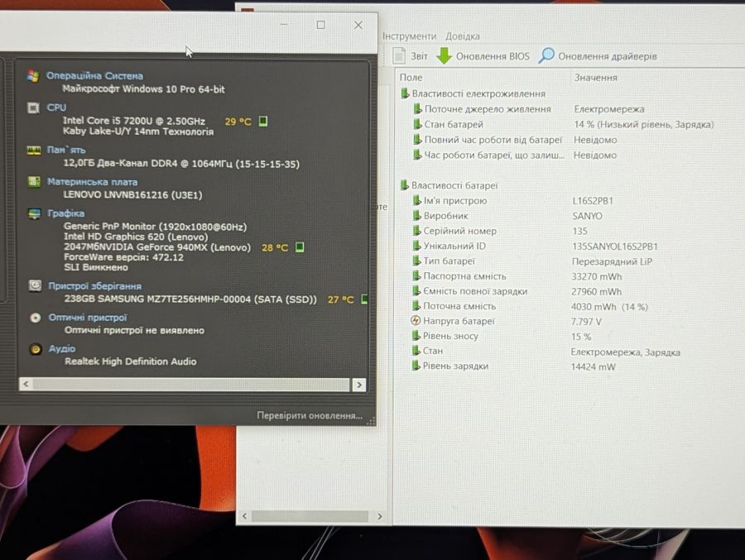
Task: Click the icon next to Паспортна ємність
Action: [416, 275]
